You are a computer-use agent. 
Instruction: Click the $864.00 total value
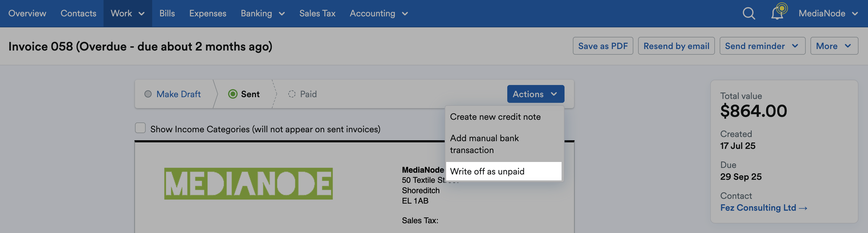(753, 111)
